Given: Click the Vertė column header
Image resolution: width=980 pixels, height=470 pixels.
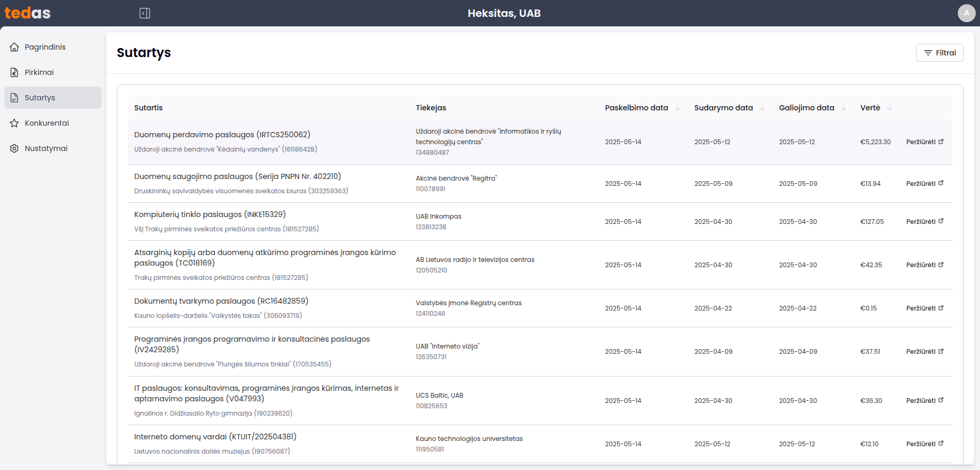Looking at the screenshot, I should [x=870, y=108].
